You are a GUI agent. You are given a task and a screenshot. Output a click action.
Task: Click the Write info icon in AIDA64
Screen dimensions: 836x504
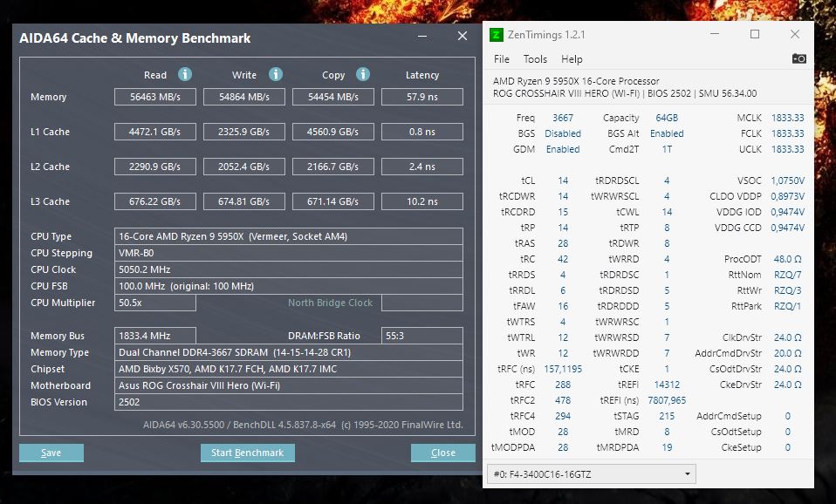click(x=275, y=74)
